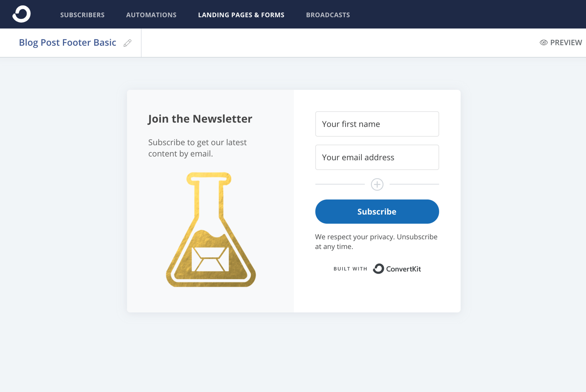Open the Broadcasts page

tap(328, 15)
